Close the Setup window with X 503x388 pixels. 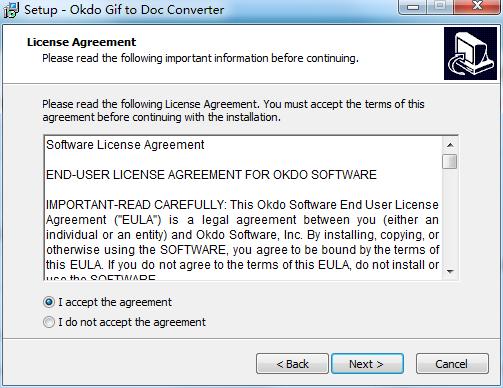coord(477,7)
